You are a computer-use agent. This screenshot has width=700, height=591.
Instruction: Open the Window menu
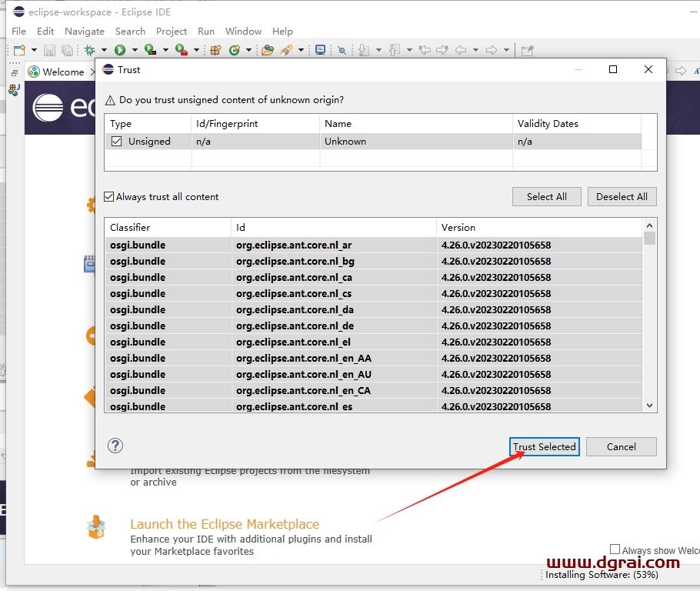[243, 32]
